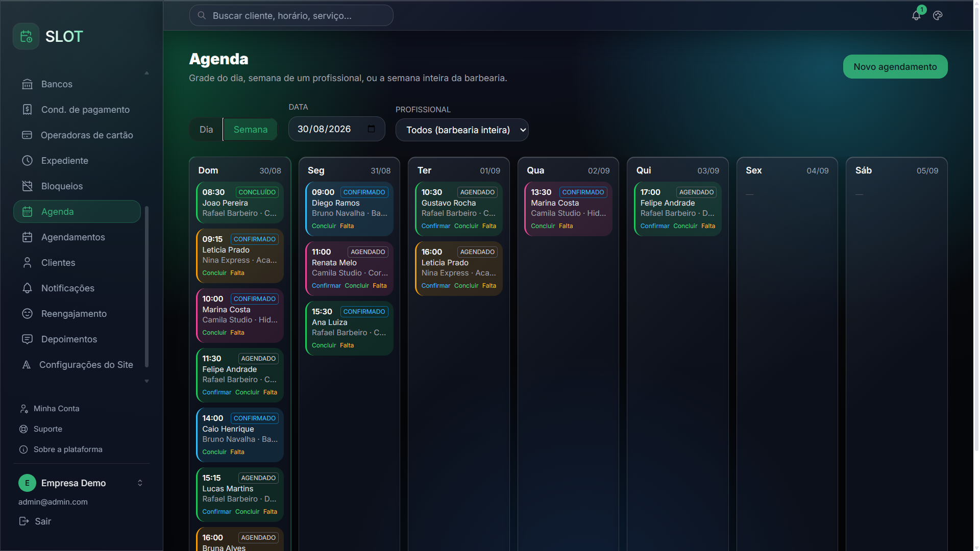
Task: Open the 08:30 Joao Pereira appointment card
Action: coord(240,203)
